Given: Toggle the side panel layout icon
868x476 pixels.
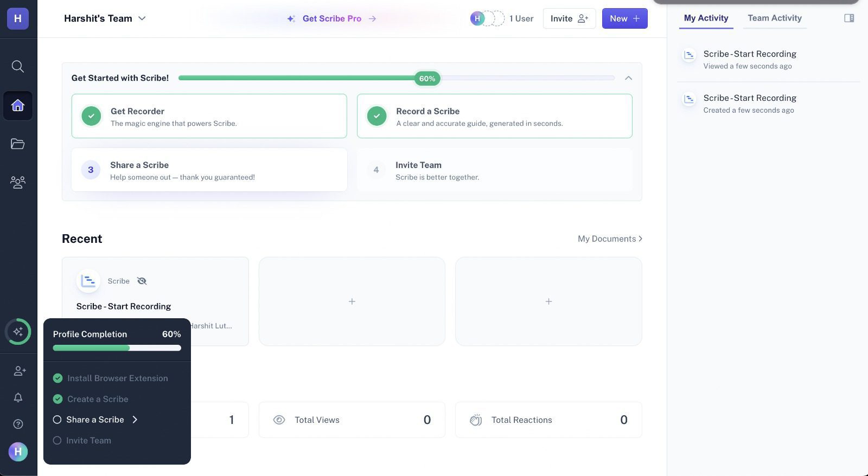Looking at the screenshot, I should point(849,18).
